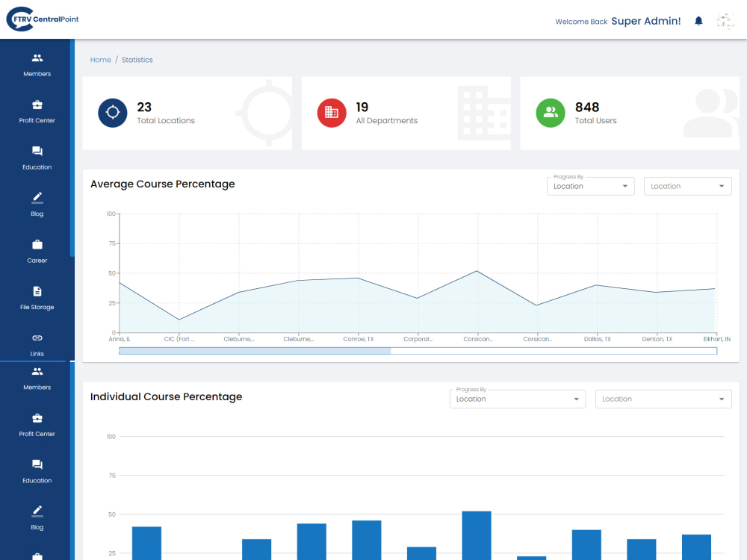This screenshot has height=560, width=747.
Task: Expand Progress By dropdown in Average Course Percentage
Action: click(590, 186)
